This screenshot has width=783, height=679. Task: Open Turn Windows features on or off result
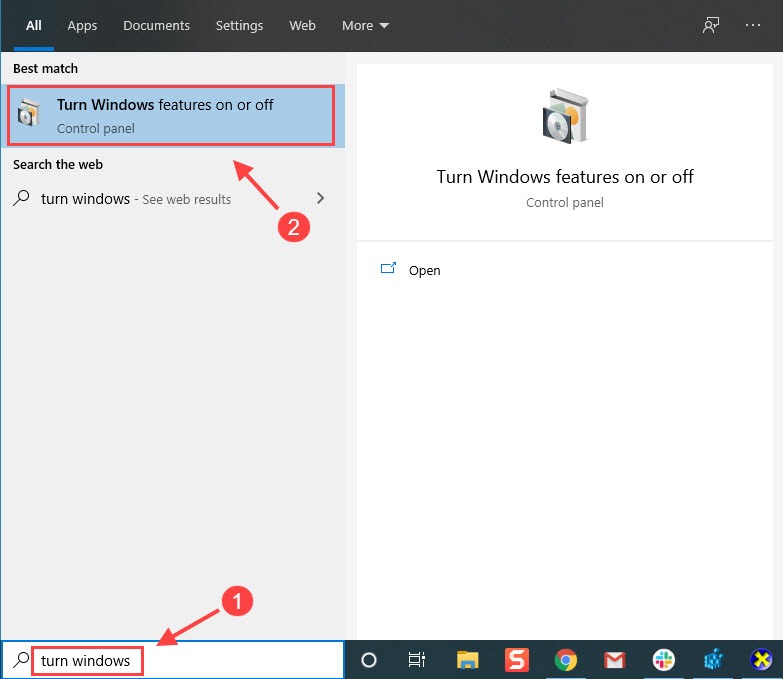pyautogui.click(x=173, y=116)
